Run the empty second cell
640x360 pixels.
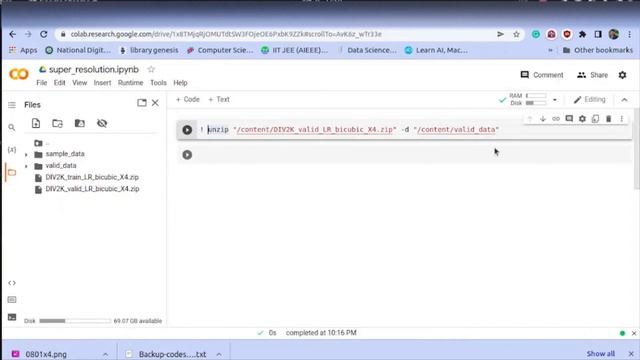[187, 155]
